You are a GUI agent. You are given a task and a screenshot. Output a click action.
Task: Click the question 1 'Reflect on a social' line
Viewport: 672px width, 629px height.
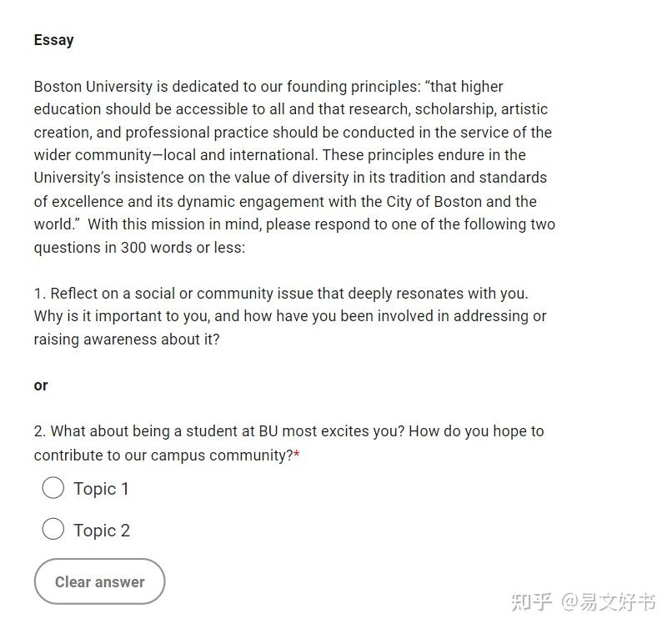(x=281, y=294)
